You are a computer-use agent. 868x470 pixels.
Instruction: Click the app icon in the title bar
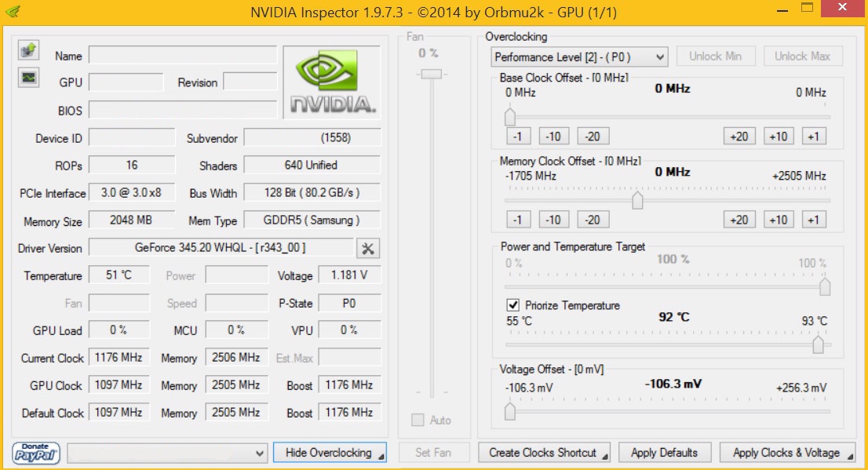(13, 12)
